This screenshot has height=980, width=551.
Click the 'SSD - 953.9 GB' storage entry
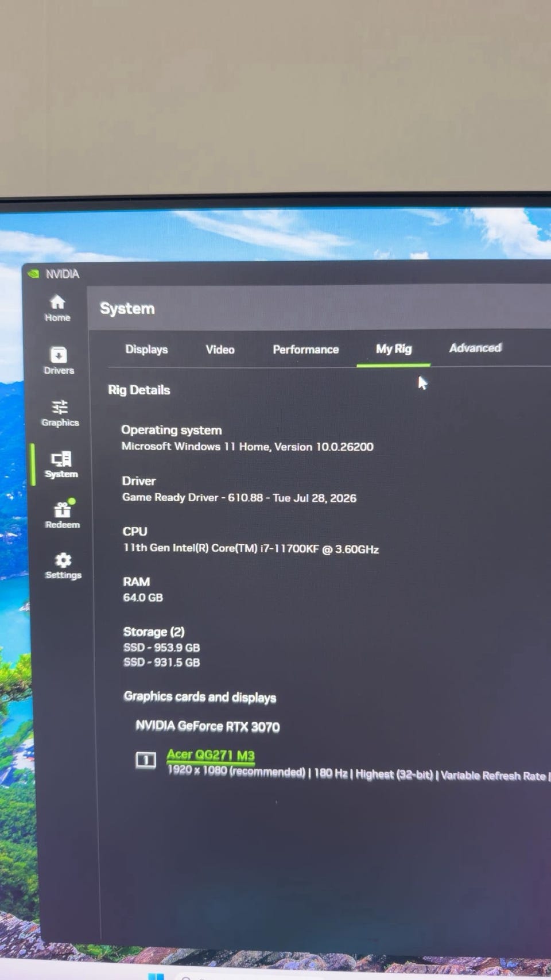pos(161,648)
